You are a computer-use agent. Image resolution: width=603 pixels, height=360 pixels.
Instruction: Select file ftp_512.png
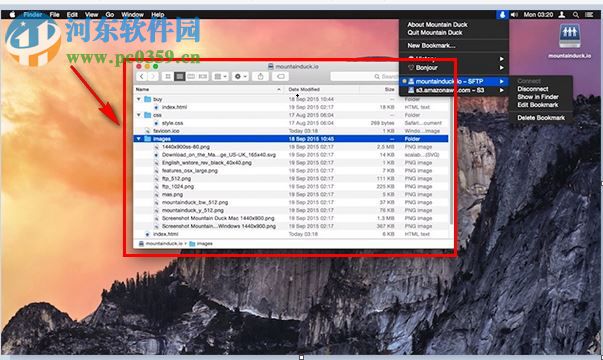click(176, 178)
